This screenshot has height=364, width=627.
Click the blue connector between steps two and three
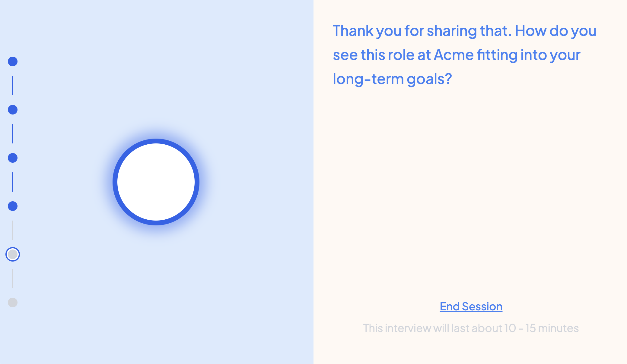coord(13,134)
